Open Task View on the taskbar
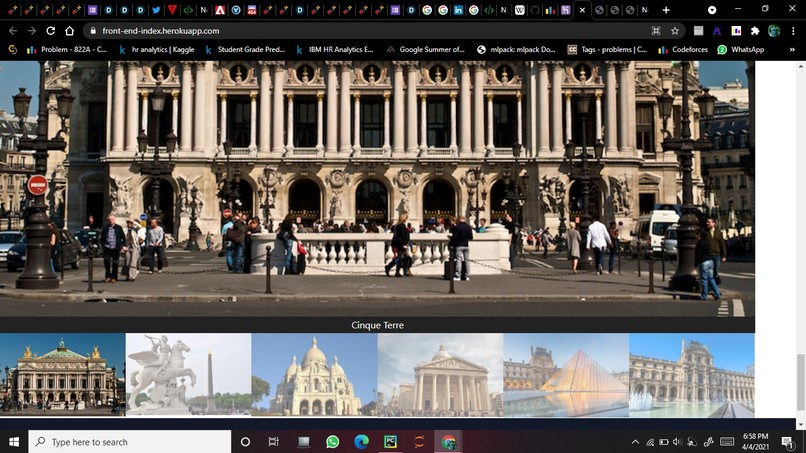Image resolution: width=806 pixels, height=453 pixels. [273, 442]
